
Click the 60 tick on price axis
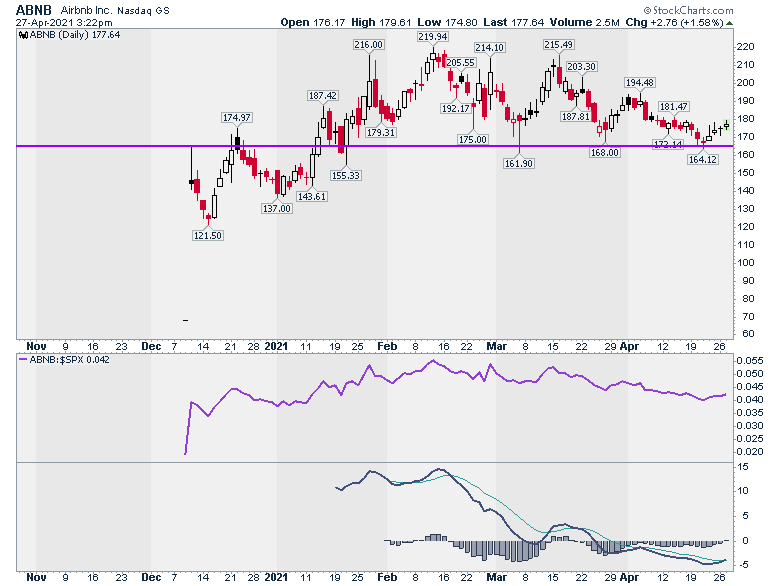(x=748, y=334)
